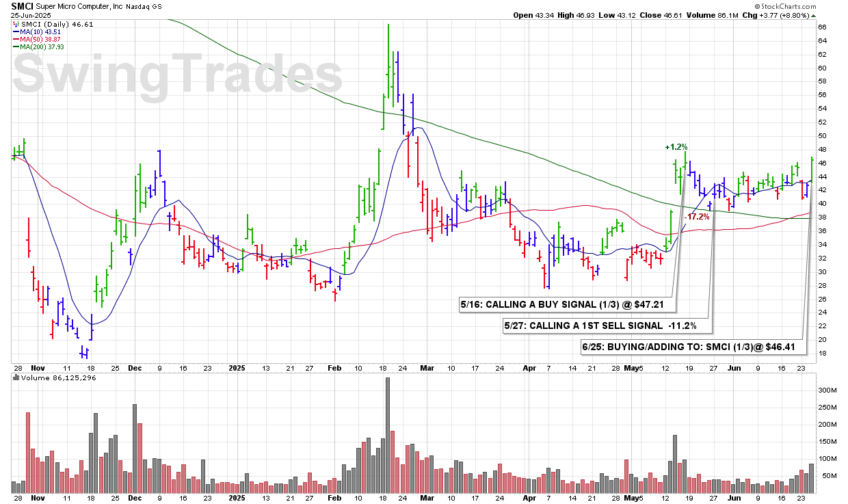This screenshot has width=848, height=504.
Task: Click the Volume legend icon in lower panel
Action: pyautogui.click(x=16, y=377)
